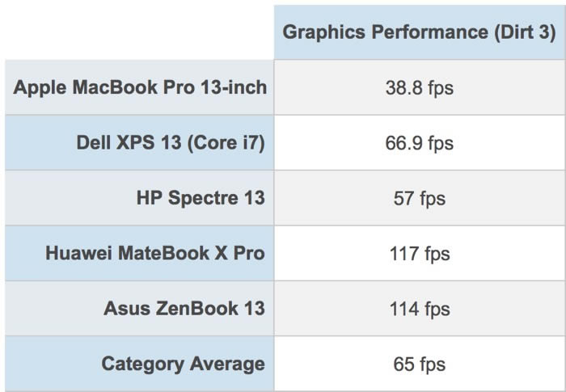Select the 57 fps value cell
Image resolution: width=566 pixels, height=392 pixels.
click(419, 198)
